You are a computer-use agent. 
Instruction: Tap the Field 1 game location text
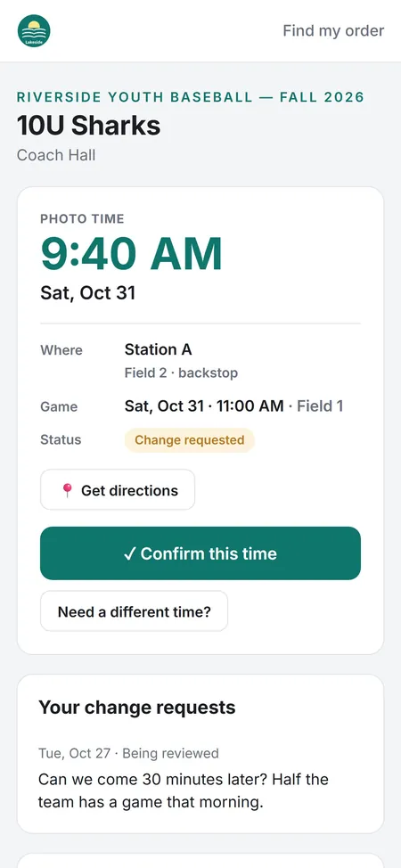(320, 406)
